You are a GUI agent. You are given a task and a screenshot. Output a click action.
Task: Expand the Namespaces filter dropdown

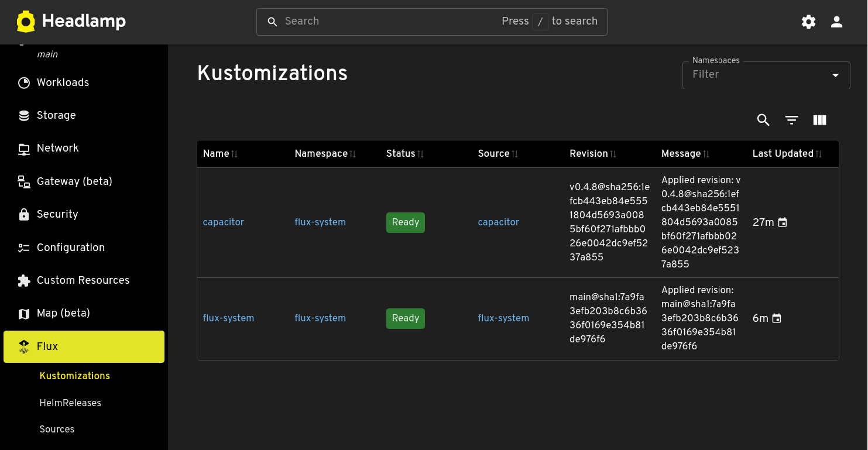[x=835, y=75]
